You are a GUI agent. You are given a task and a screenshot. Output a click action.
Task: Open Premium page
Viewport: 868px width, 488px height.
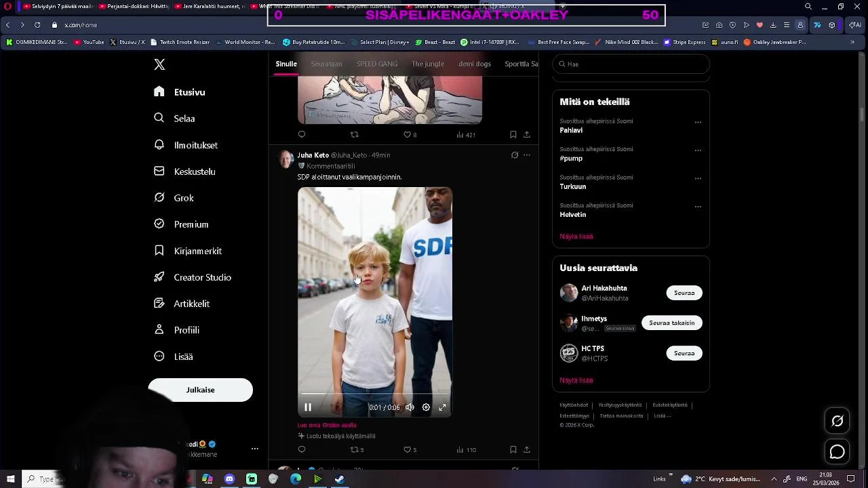coord(181,224)
